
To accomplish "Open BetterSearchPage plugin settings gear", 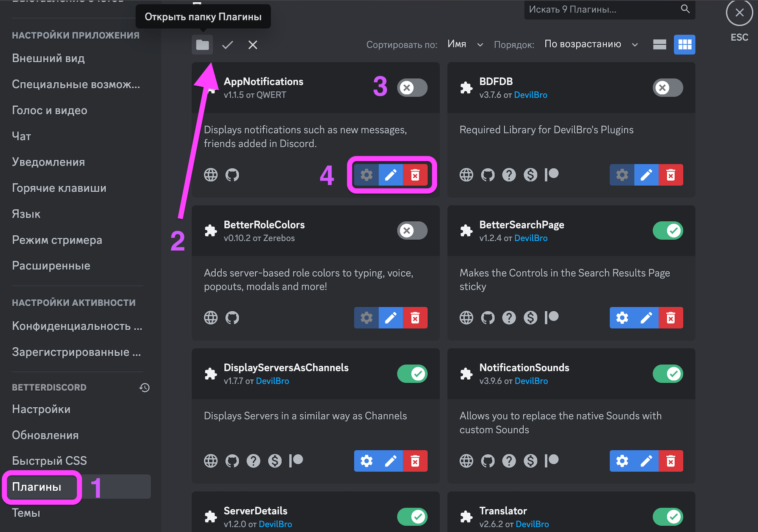I will [622, 318].
